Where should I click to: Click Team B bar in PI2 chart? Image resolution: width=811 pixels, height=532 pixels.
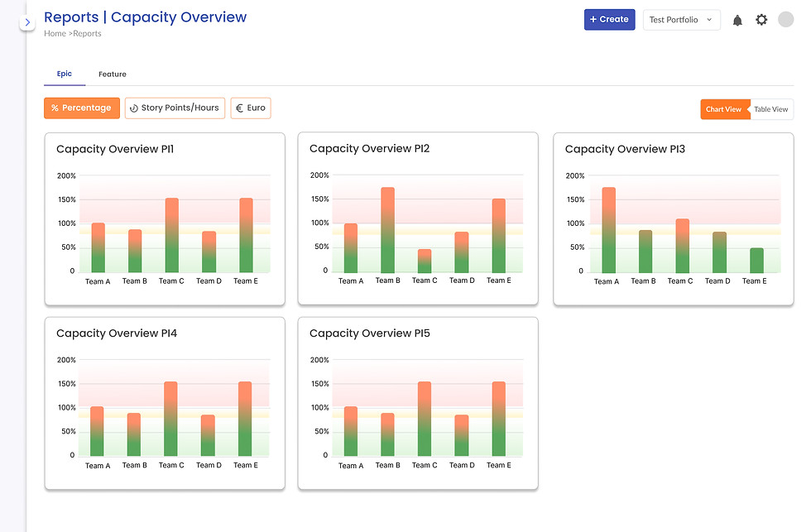pos(387,230)
